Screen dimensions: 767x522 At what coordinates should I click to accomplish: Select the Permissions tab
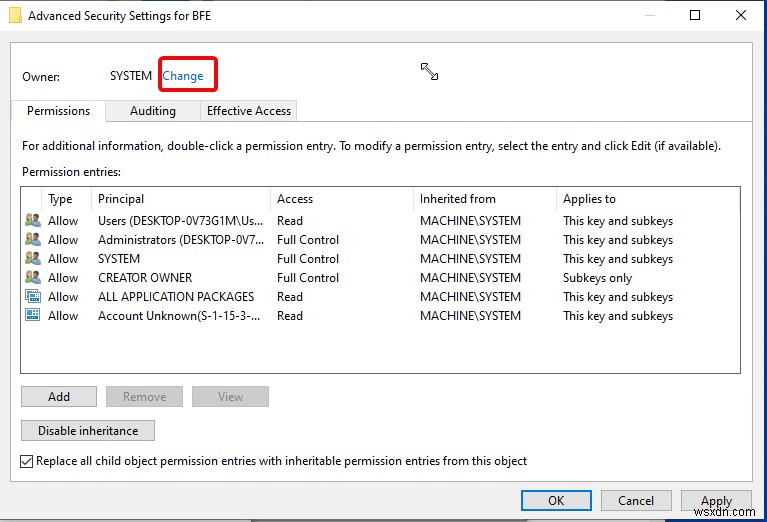58,111
